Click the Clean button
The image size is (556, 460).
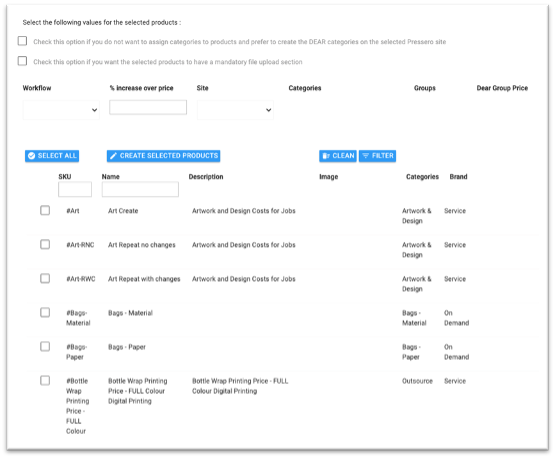pyautogui.click(x=338, y=156)
